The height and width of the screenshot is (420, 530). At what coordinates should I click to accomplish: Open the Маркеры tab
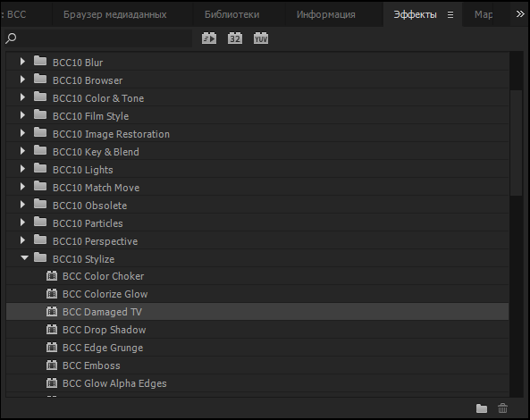[x=484, y=14]
